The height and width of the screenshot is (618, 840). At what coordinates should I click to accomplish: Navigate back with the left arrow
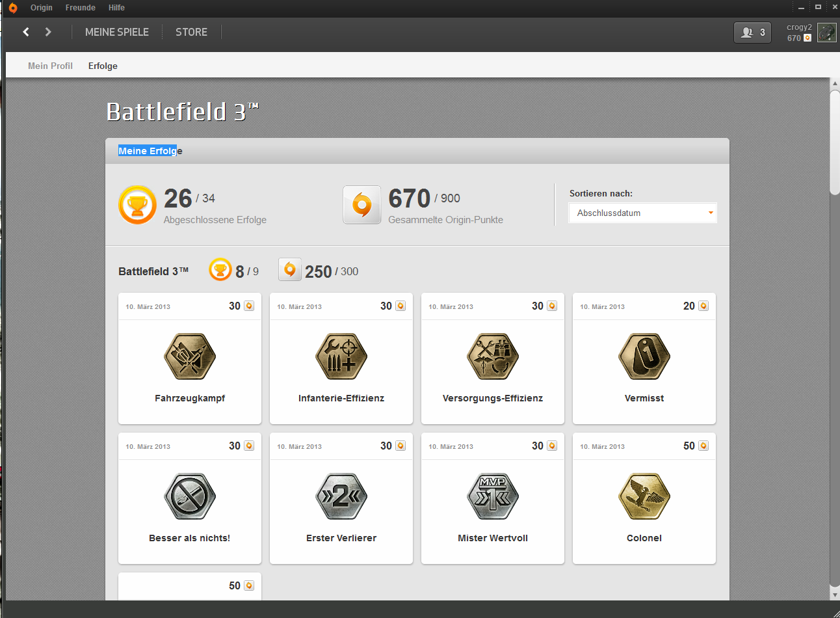26,32
